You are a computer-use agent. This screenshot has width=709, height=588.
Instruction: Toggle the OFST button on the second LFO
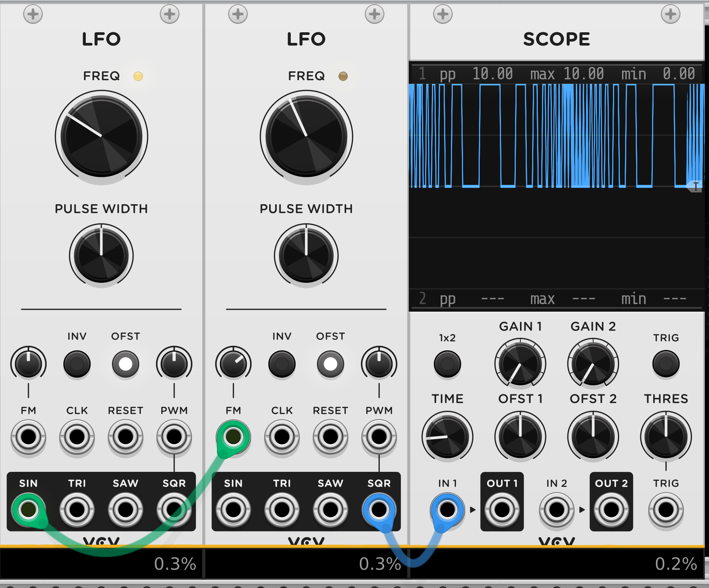click(330, 364)
